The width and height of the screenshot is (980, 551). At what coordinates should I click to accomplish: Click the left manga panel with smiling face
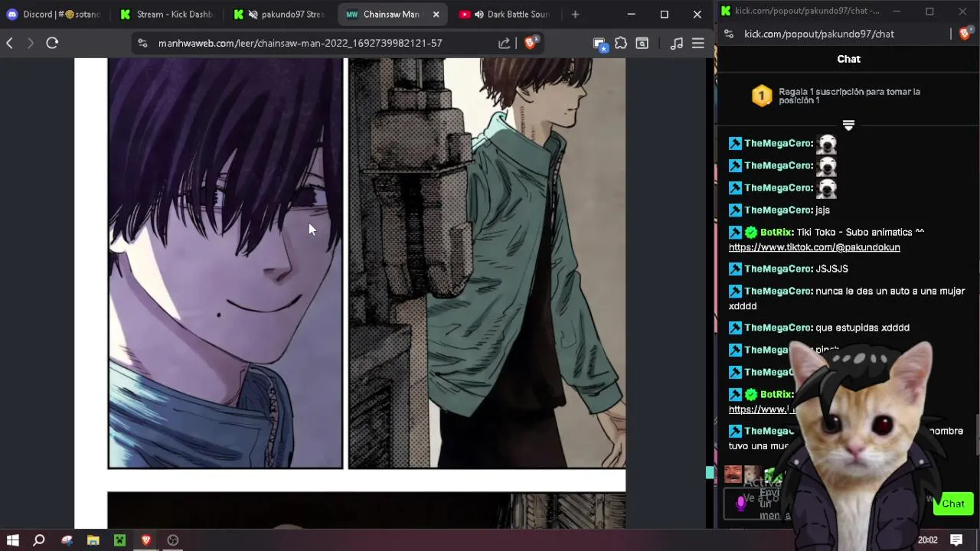tap(225, 262)
